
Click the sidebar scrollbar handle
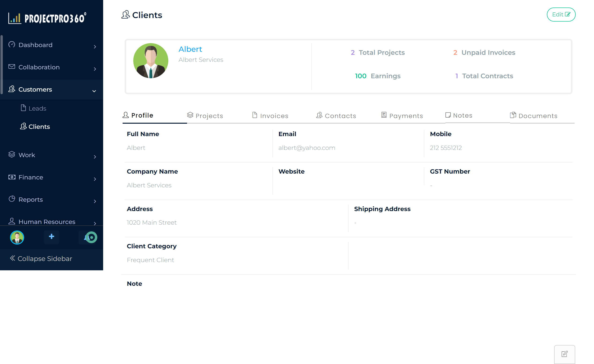(2, 65)
